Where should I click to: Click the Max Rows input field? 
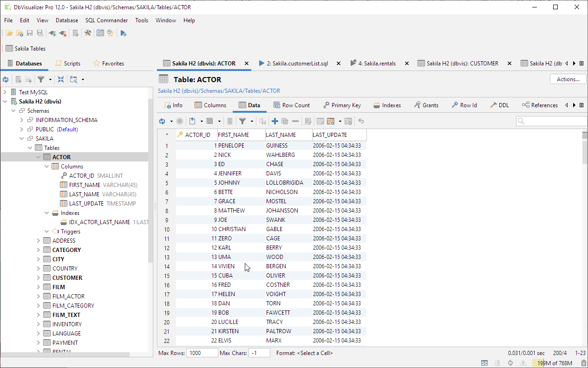pyautogui.click(x=202, y=353)
